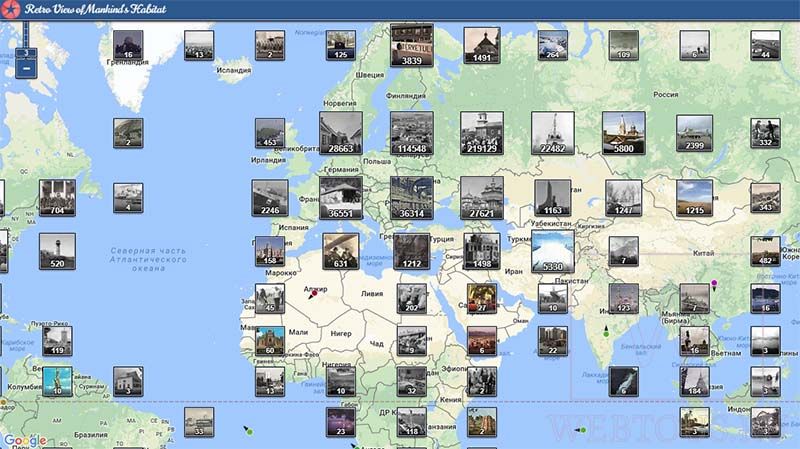The image size is (800, 449).
Task: Click the zoom level slider handle
Action: (x=26, y=53)
